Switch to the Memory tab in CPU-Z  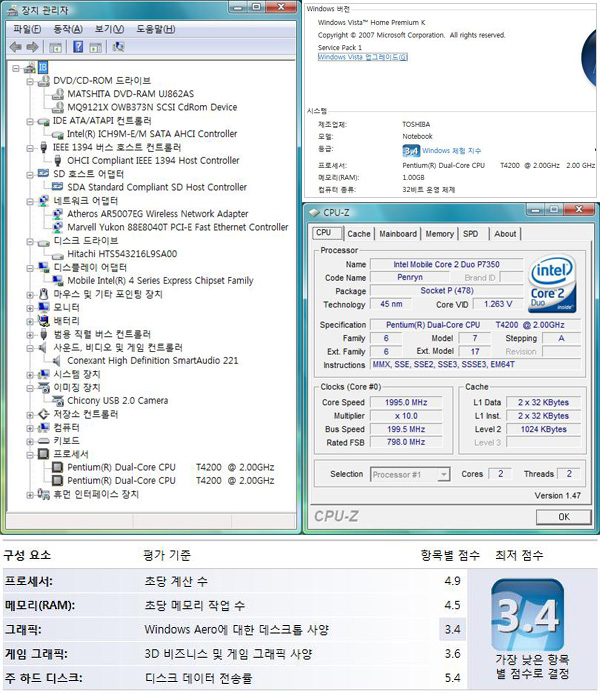click(x=439, y=234)
